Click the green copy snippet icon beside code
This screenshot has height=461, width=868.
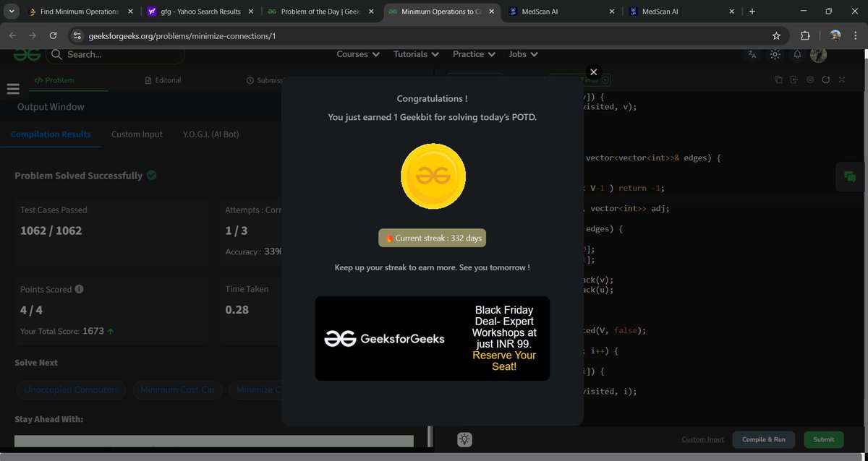[850, 176]
